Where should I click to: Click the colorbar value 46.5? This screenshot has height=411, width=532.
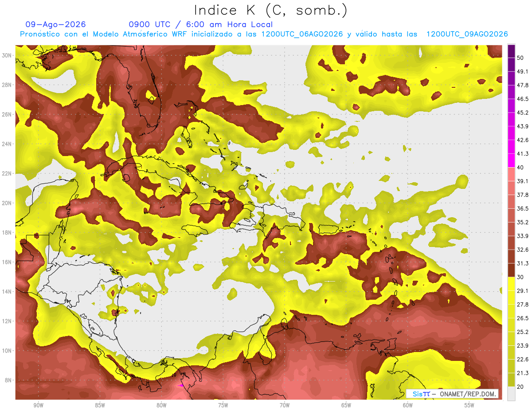click(522, 99)
